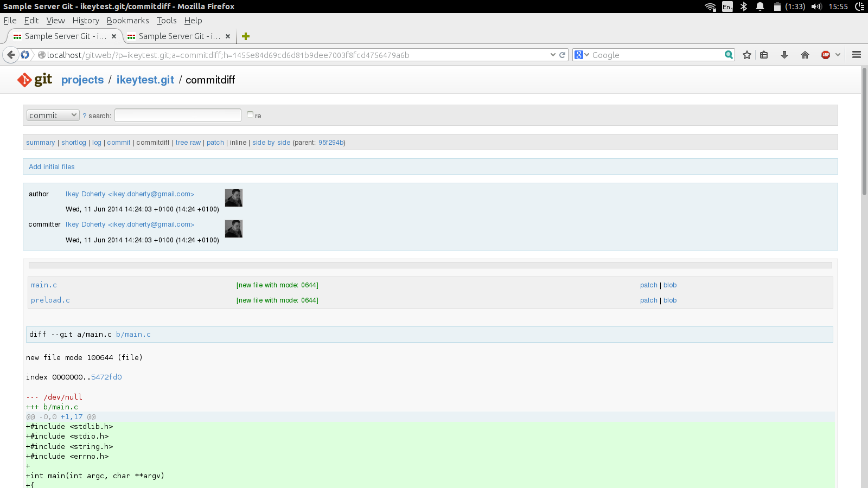
Task: Click the git logo icon
Action: tap(35, 80)
